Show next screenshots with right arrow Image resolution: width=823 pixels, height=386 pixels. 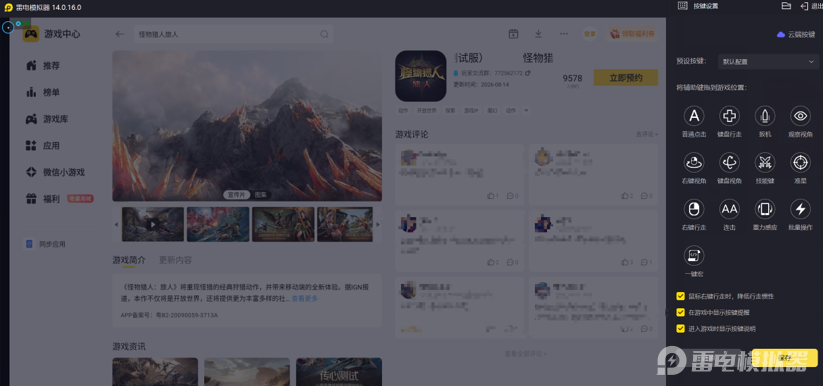point(378,224)
